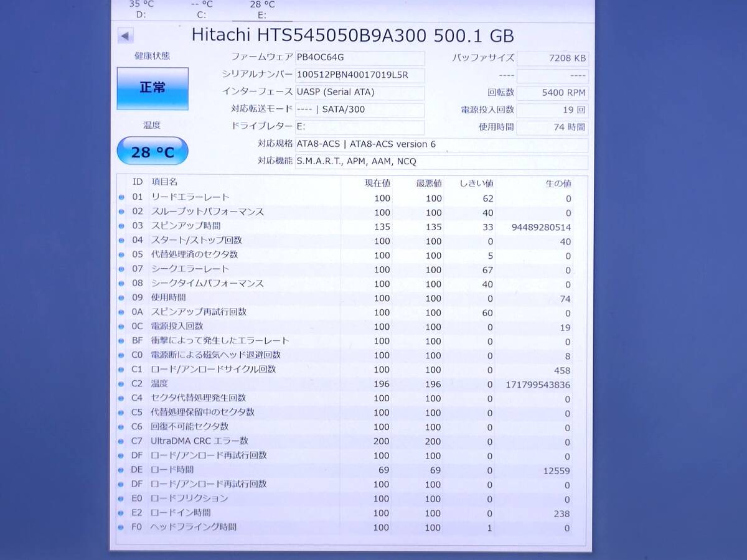Click the status dot for スピンアップ時間

tap(121, 226)
